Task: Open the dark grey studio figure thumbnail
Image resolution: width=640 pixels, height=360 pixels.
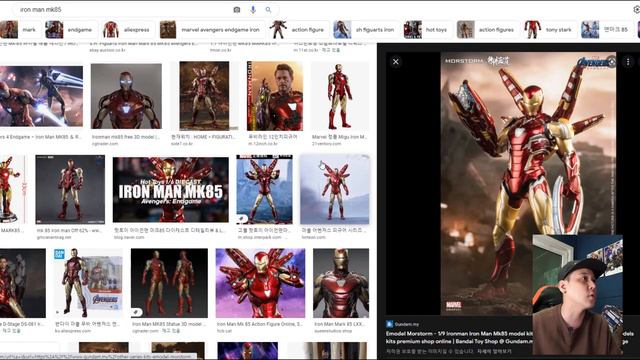Action: (x=70, y=189)
